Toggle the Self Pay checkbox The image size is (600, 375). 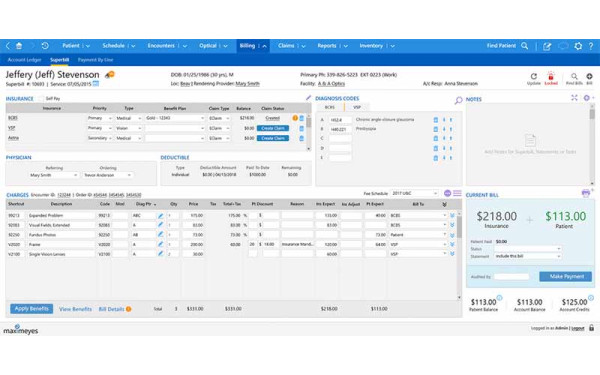(41, 99)
